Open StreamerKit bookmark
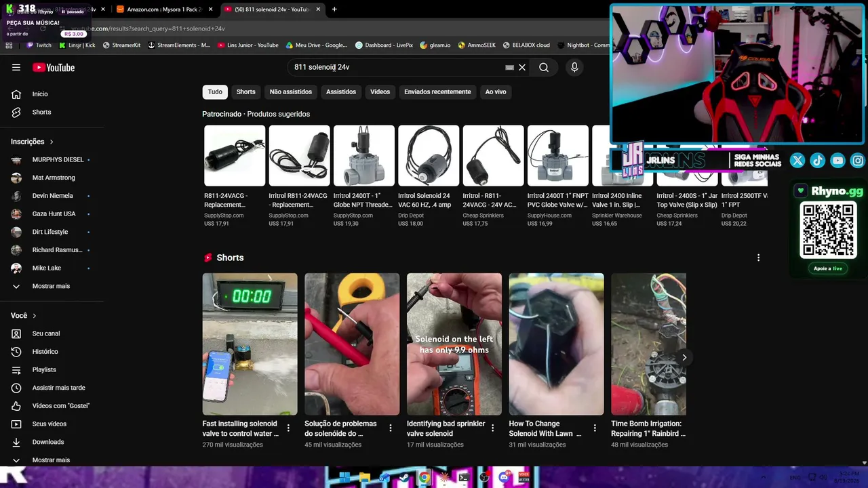868x488 pixels. [x=121, y=45]
